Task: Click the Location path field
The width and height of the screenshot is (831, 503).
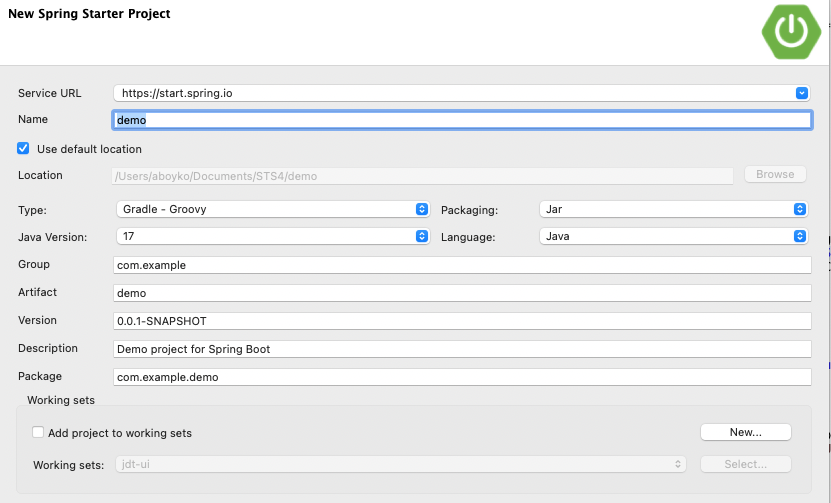Action: 420,175
